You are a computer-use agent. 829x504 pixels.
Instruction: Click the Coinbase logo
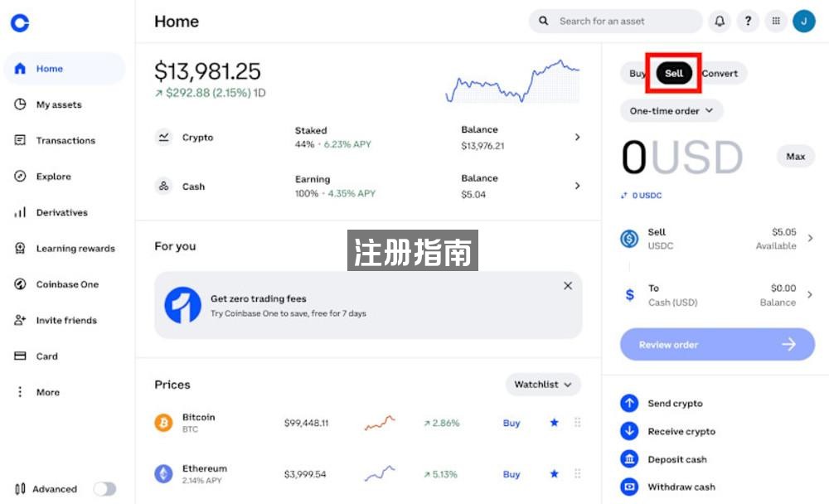coord(20,22)
